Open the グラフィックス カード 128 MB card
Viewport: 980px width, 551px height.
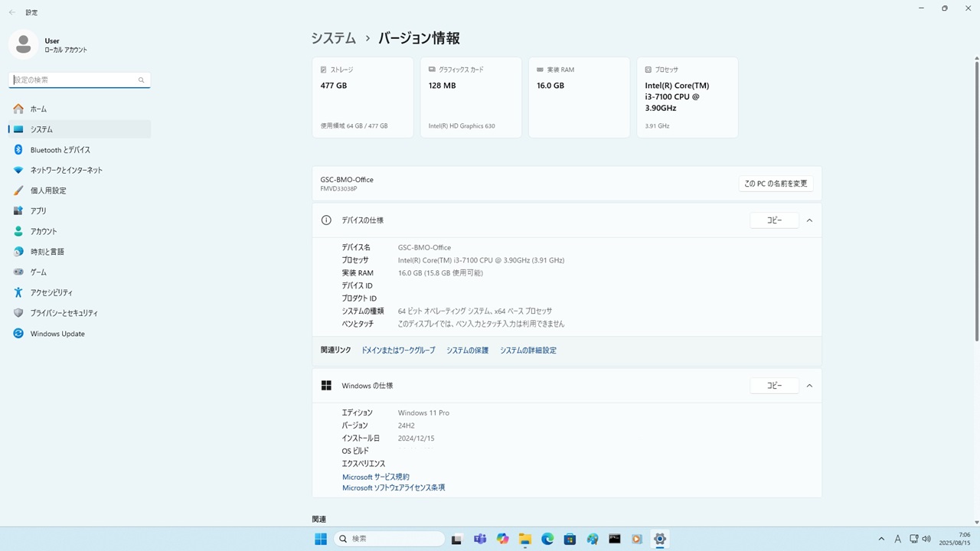(x=471, y=97)
